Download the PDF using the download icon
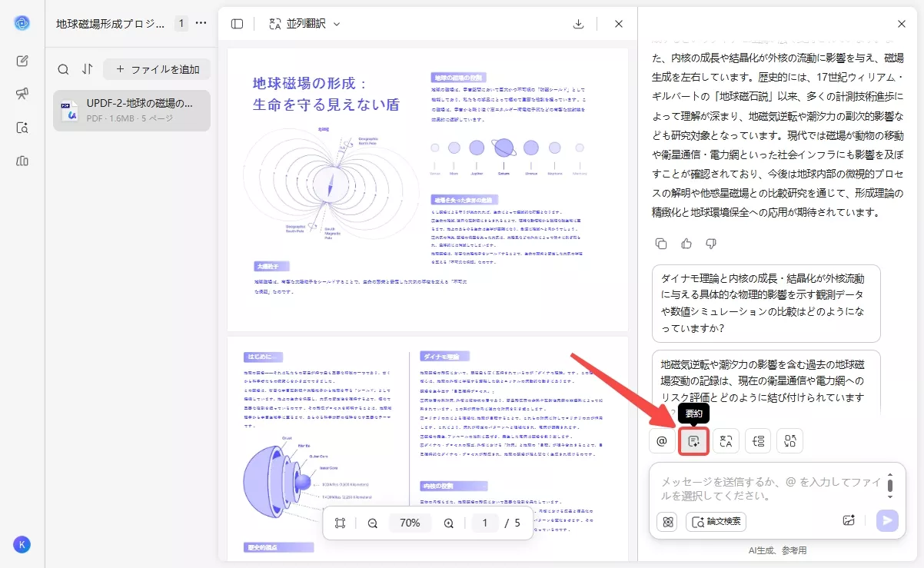Viewport: 924px width, 568px height. pyautogui.click(x=578, y=24)
